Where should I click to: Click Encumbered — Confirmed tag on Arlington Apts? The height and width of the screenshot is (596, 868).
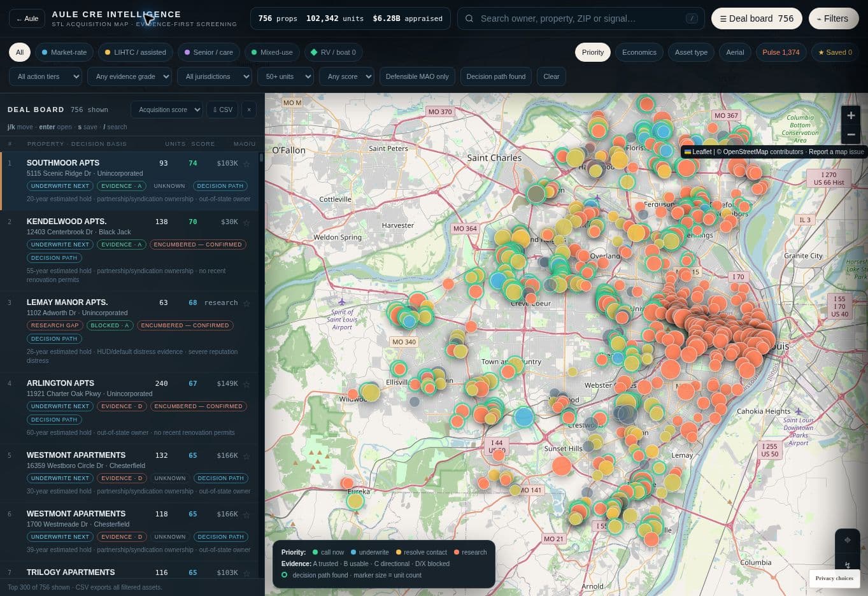[198, 406]
